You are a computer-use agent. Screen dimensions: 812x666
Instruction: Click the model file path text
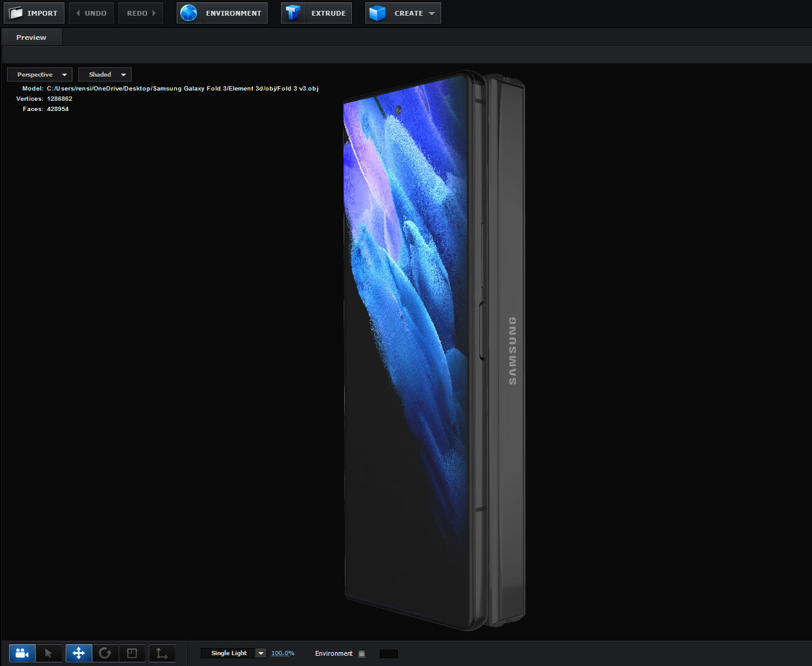coord(183,89)
